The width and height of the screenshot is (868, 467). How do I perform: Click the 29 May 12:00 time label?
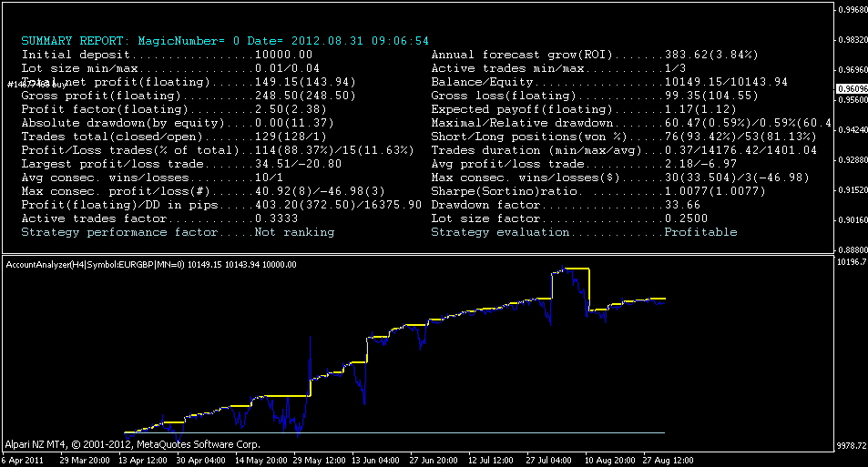320,461
